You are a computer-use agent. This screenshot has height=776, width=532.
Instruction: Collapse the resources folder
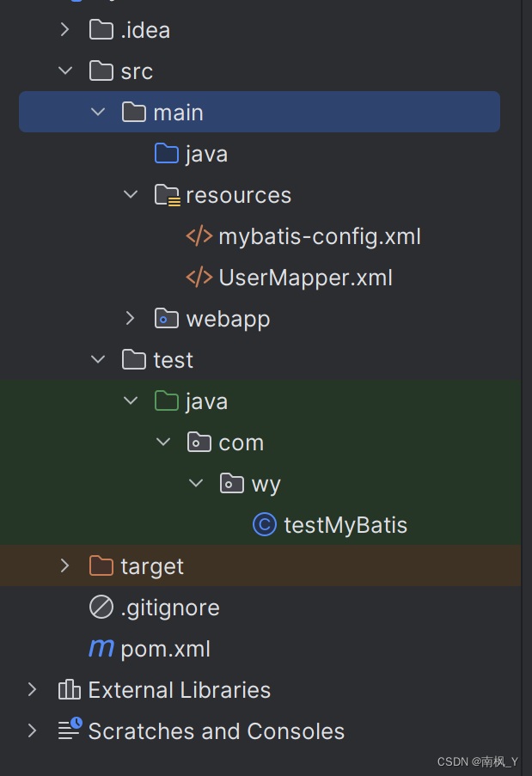click(130, 195)
